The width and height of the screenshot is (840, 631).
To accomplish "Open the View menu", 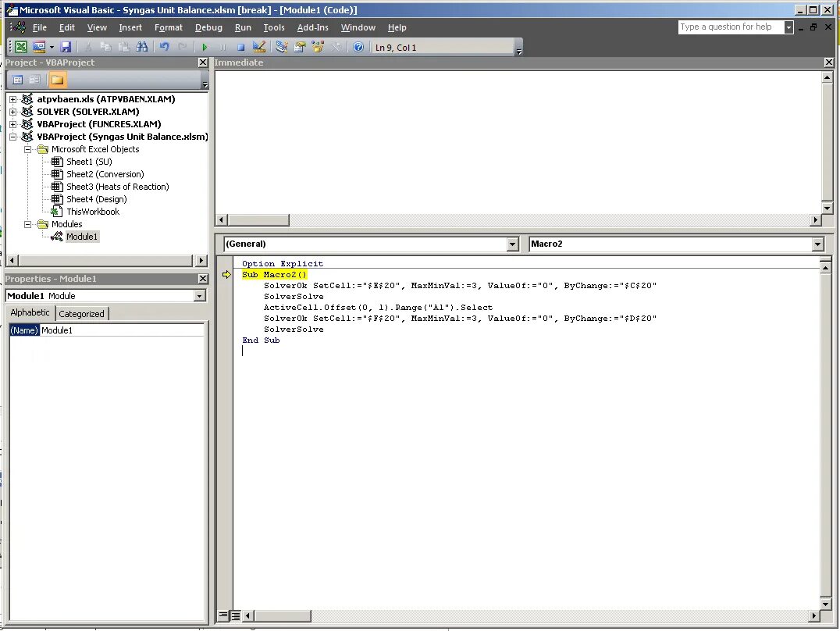I will click(x=97, y=27).
